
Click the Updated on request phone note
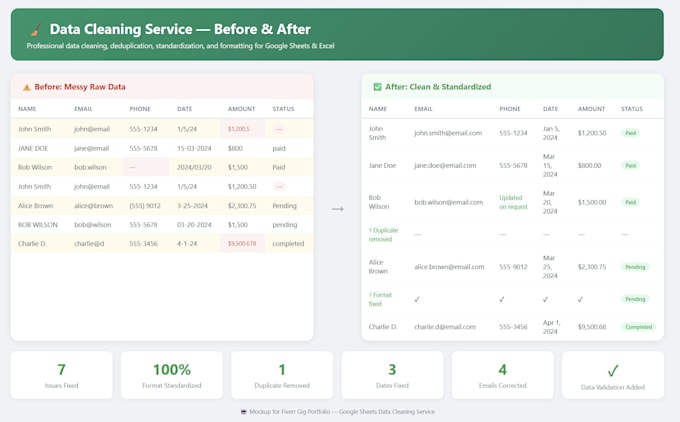click(513, 202)
